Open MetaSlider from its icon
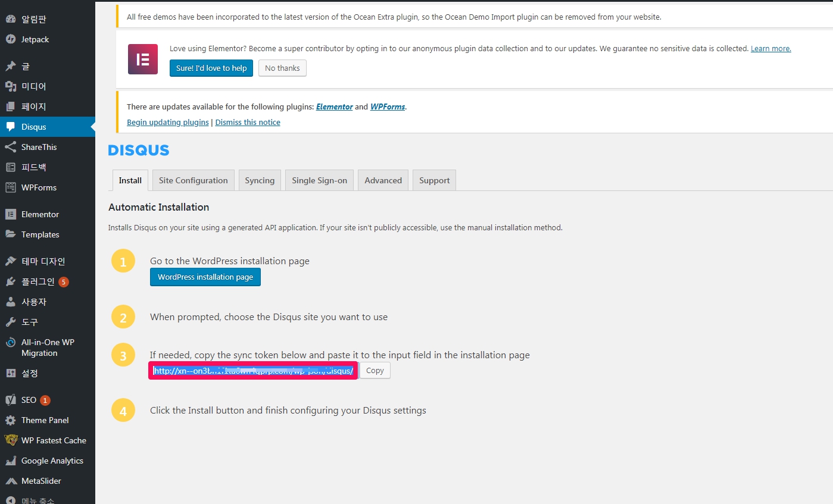This screenshot has width=833, height=504. coord(11,481)
